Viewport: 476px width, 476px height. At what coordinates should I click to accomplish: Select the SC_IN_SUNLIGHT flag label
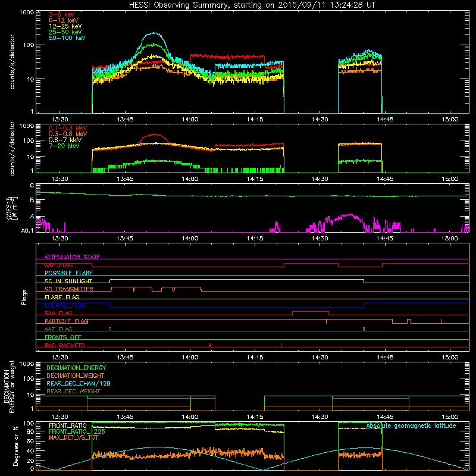tap(68, 281)
